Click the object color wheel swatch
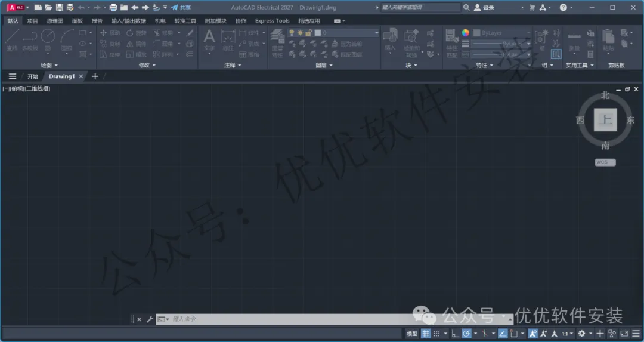Viewport: 644px width, 342px height. [x=465, y=33]
